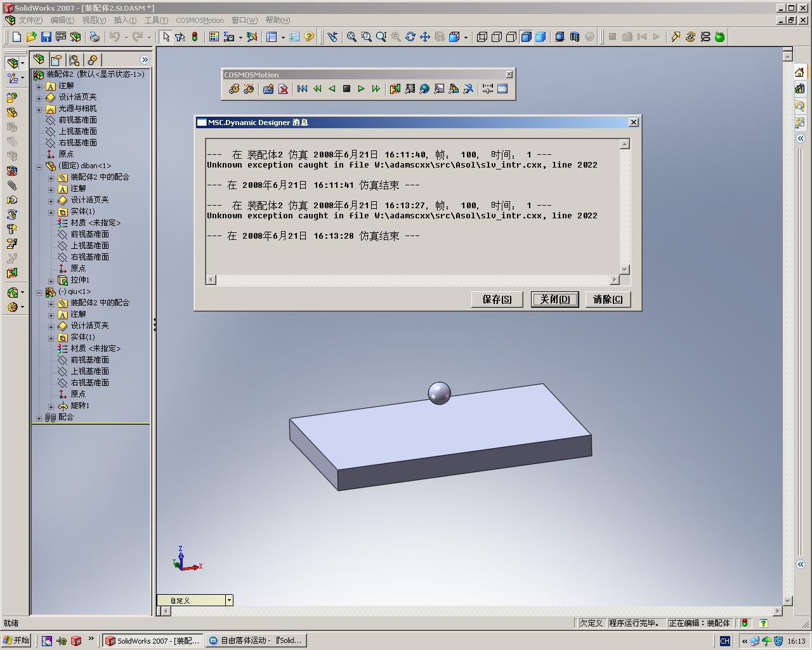Select 原点 under the assembly root
812x650 pixels.
(x=66, y=154)
